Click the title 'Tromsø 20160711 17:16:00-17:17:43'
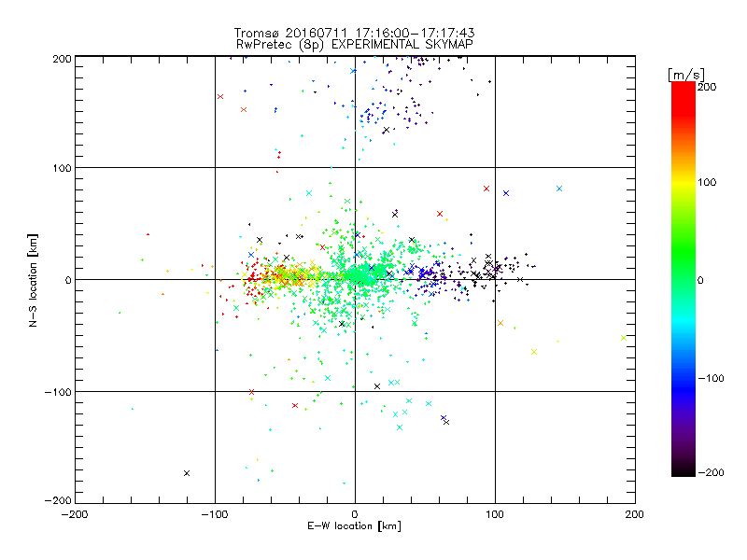747x560 pixels. (x=354, y=33)
